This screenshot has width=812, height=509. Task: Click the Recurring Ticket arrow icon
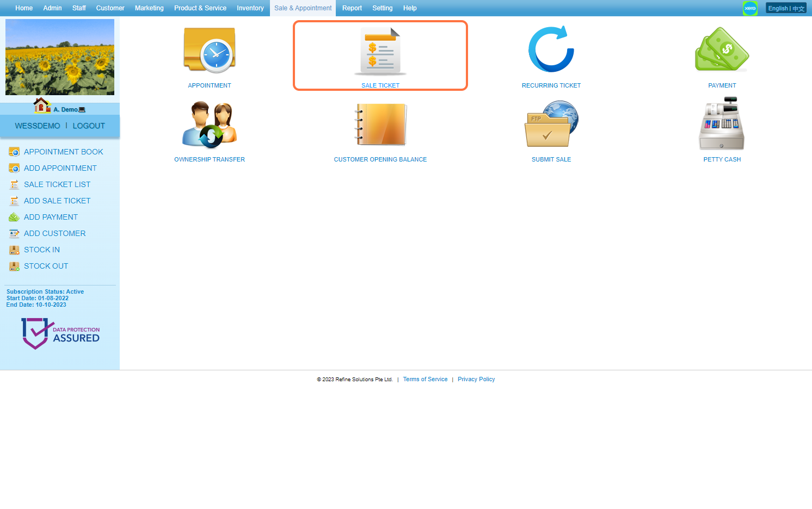pos(551,49)
